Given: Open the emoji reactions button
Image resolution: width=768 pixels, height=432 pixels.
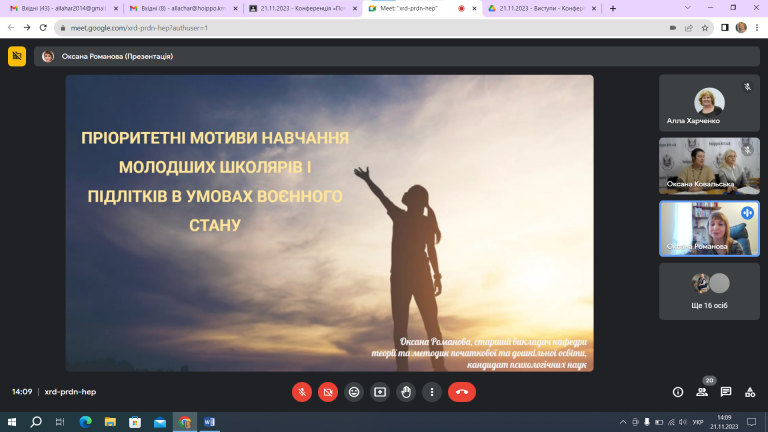Looking at the screenshot, I should pyautogui.click(x=354, y=392).
